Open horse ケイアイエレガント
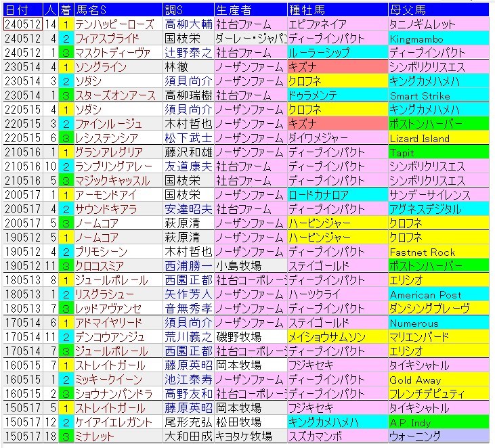 point(114,422)
